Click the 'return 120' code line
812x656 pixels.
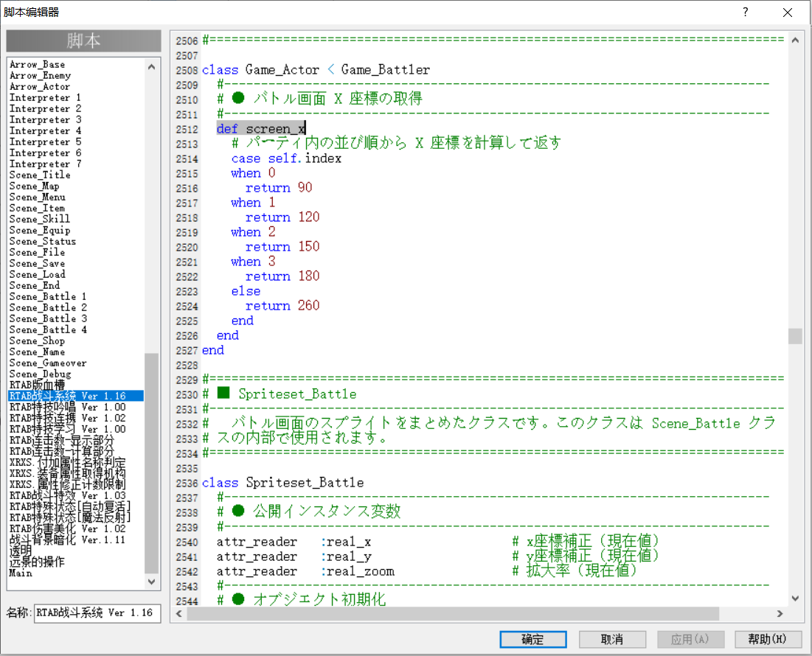(x=282, y=217)
